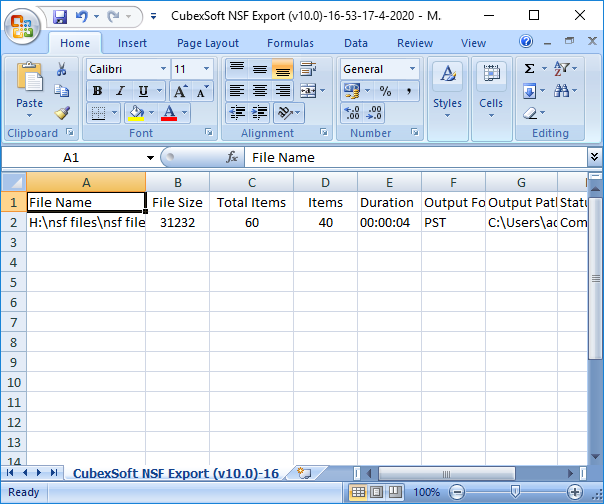604x504 pixels.
Task: Open the Formulas ribbon tab
Action: pos(292,43)
